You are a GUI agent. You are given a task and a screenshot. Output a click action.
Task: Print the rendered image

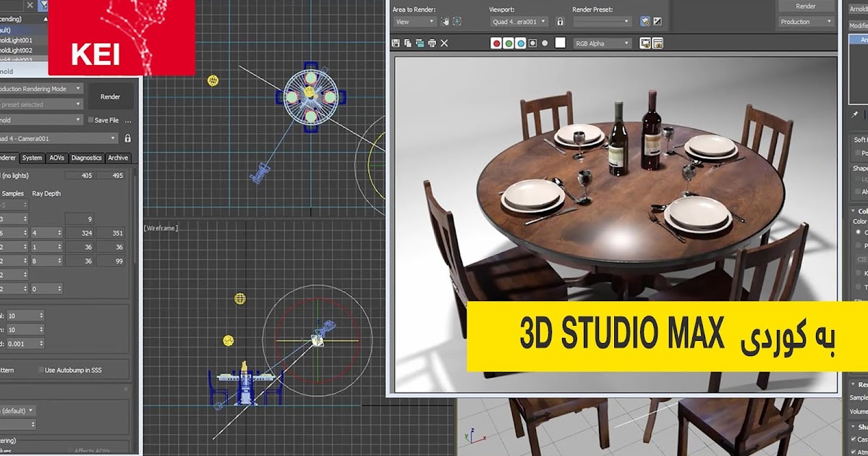[433, 43]
